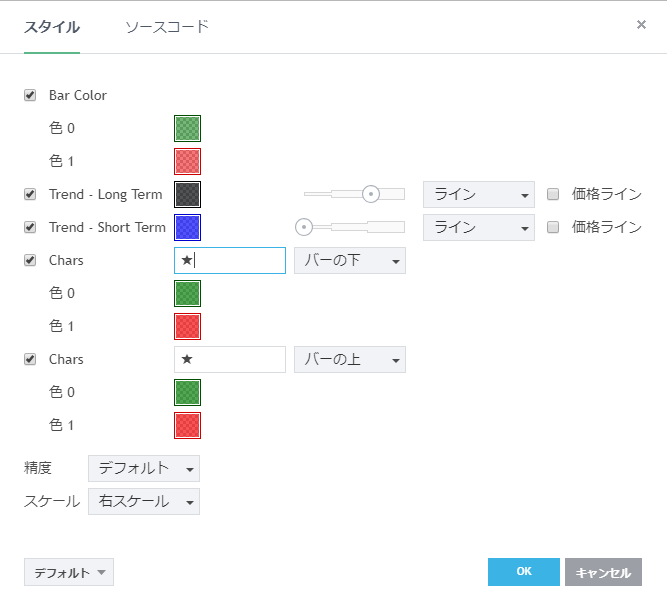
Task: Open the スケール 右スケール dropdown
Action: pos(143,501)
